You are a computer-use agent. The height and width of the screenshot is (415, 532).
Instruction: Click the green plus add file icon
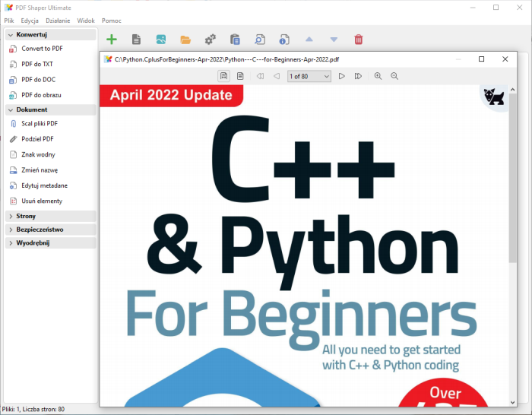112,40
